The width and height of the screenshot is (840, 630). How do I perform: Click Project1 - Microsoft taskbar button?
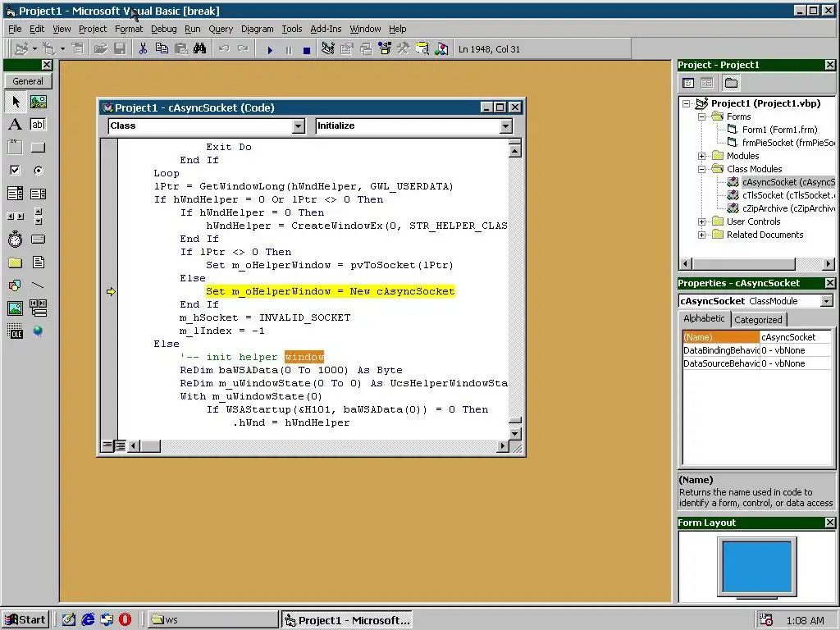pos(347,620)
